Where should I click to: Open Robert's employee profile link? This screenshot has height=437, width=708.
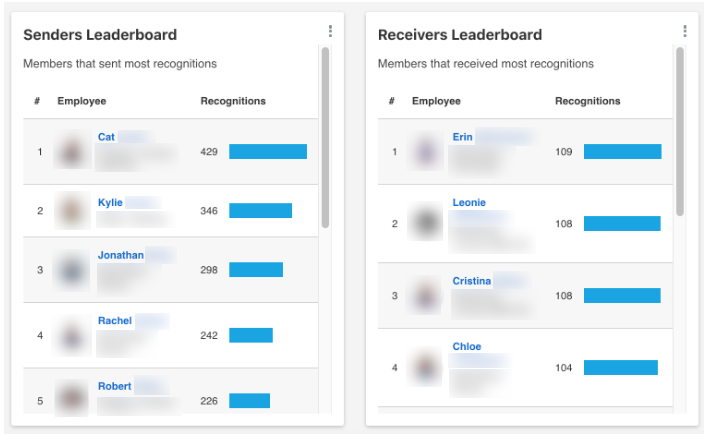(x=114, y=386)
